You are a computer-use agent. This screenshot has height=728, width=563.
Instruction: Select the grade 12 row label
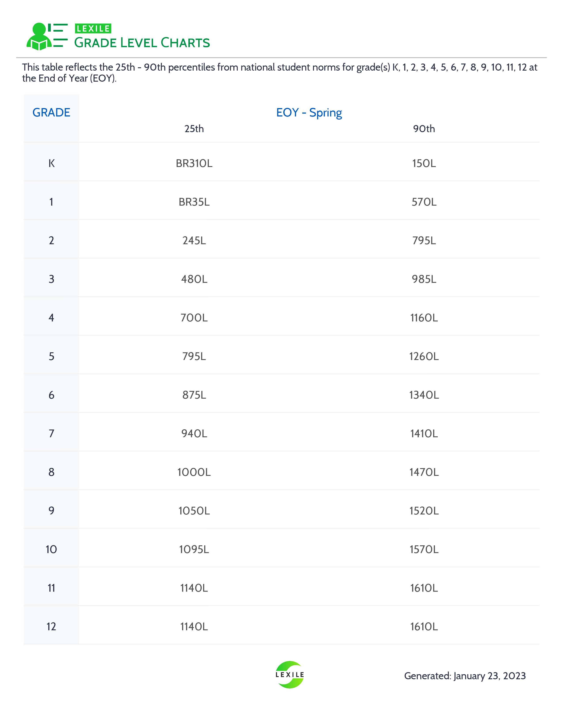(x=51, y=627)
